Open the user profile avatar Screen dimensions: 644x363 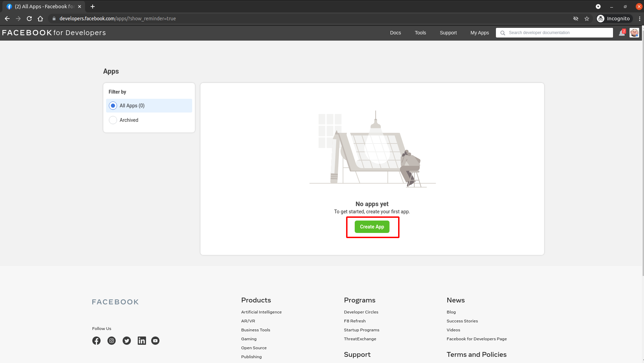click(634, 33)
